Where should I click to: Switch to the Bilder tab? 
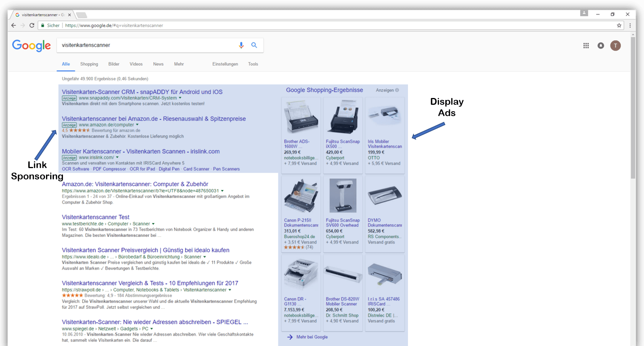coord(114,64)
